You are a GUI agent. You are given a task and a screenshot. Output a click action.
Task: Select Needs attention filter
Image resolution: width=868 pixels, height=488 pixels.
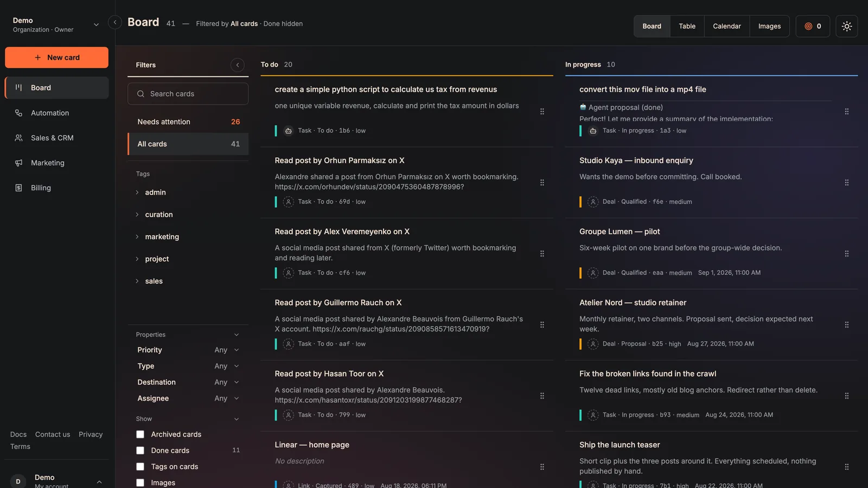(188, 122)
